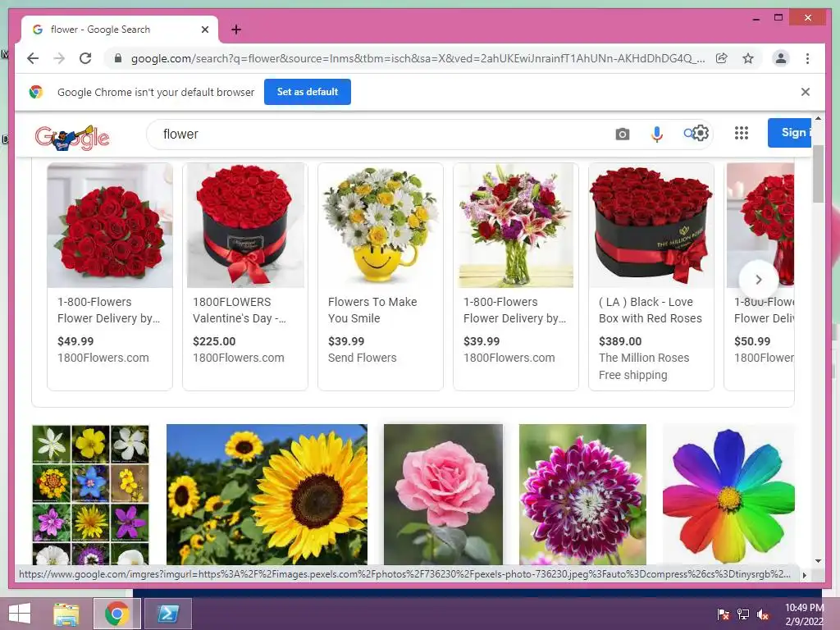Image resolution: width=840 pixels, height=630 pixels.
Task: Start voice search with the microphone
Action: (657, 134)
